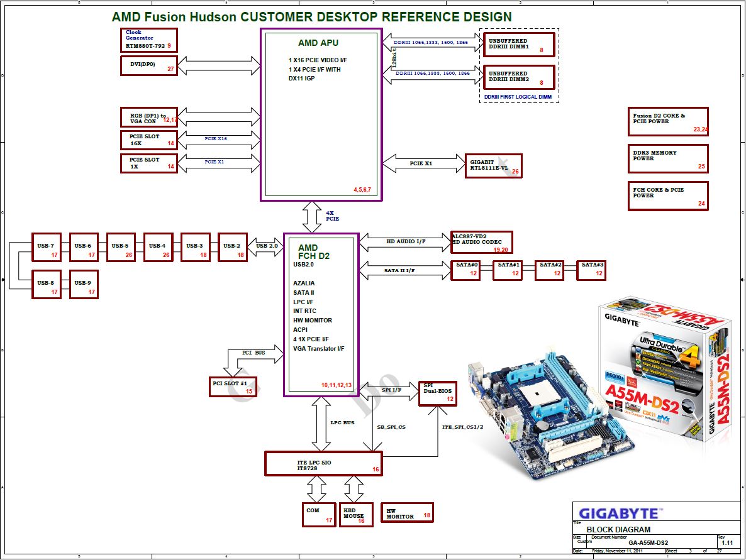746x560 pixels.
Task: Select the USB-8 block
Action: pos(46,284)
